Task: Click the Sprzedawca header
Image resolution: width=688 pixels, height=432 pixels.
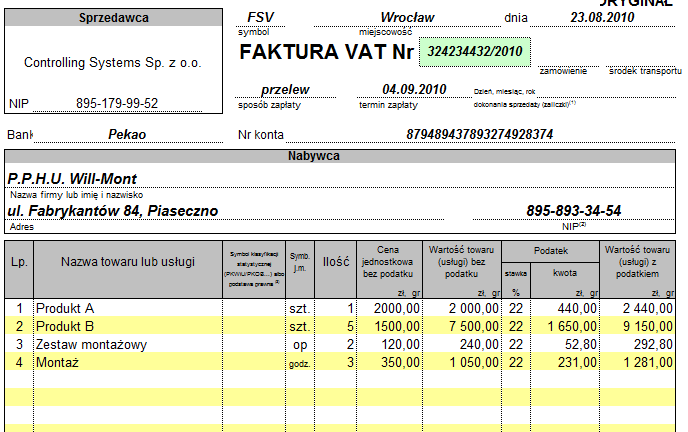Action: pos(114,18)
